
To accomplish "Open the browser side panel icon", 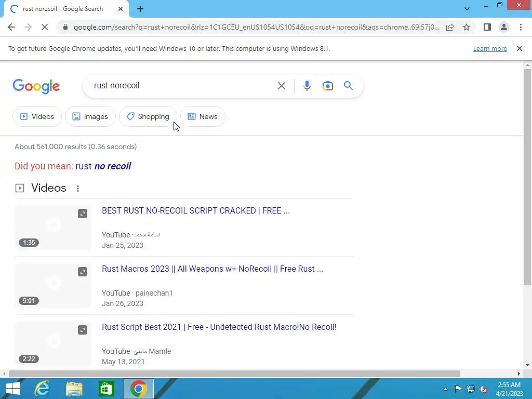I will tap(487, 27).
